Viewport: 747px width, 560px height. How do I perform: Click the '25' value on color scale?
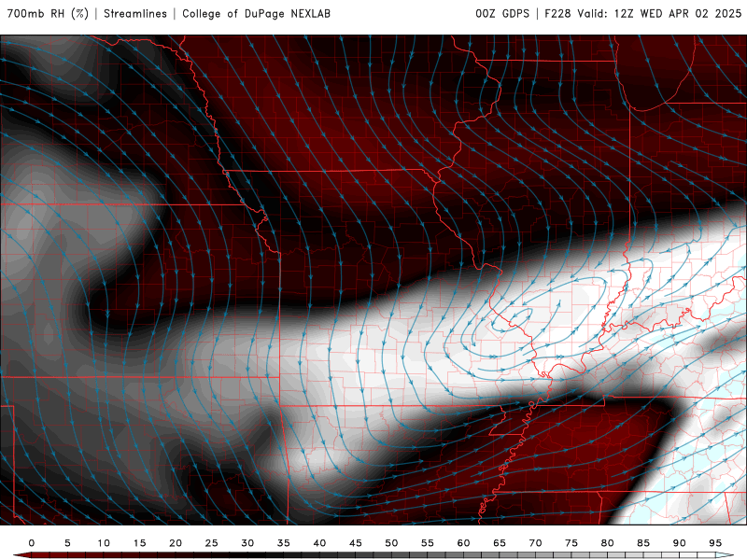212,543
